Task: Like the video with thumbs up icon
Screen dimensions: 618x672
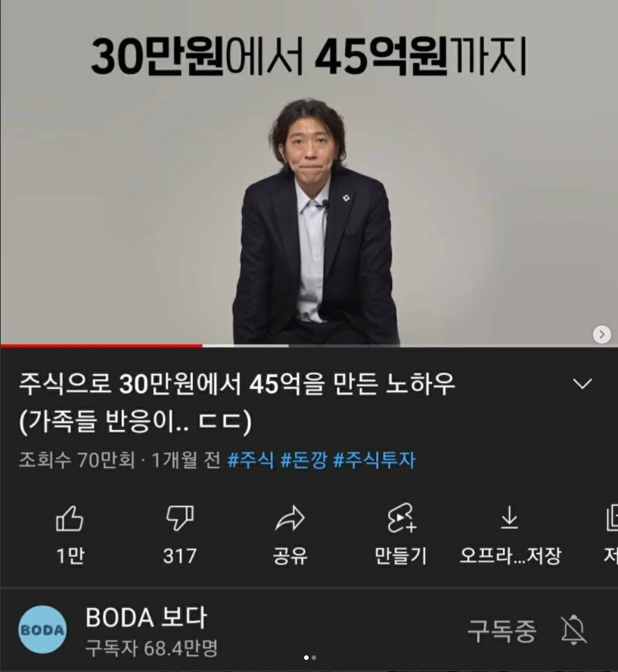Action: coord(70,519)
